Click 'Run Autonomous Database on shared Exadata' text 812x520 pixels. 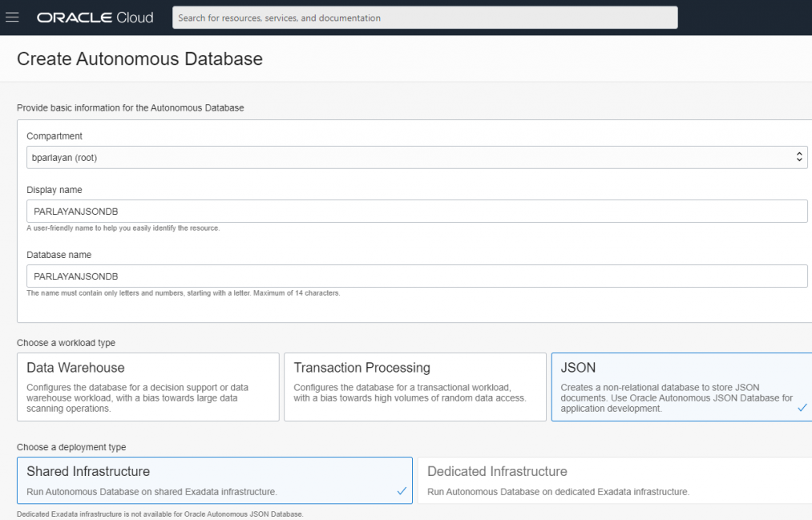(151, 491)
